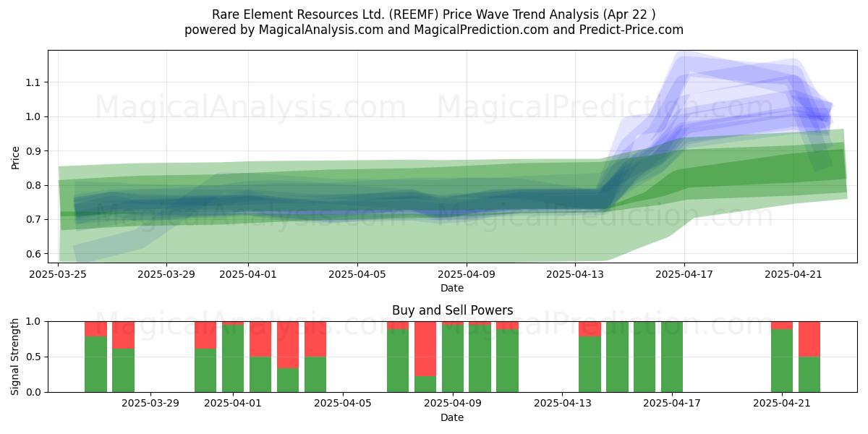
Task: Click the 2025-04-17 date tick of the price chart
Action: tap(684, 274)
